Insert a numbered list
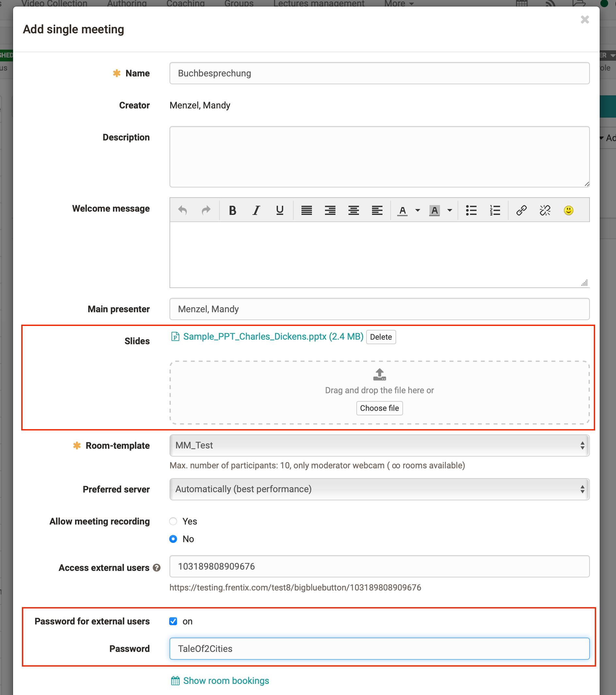The width and height of the screenshot is (616, 695). (x=494, y=210)
